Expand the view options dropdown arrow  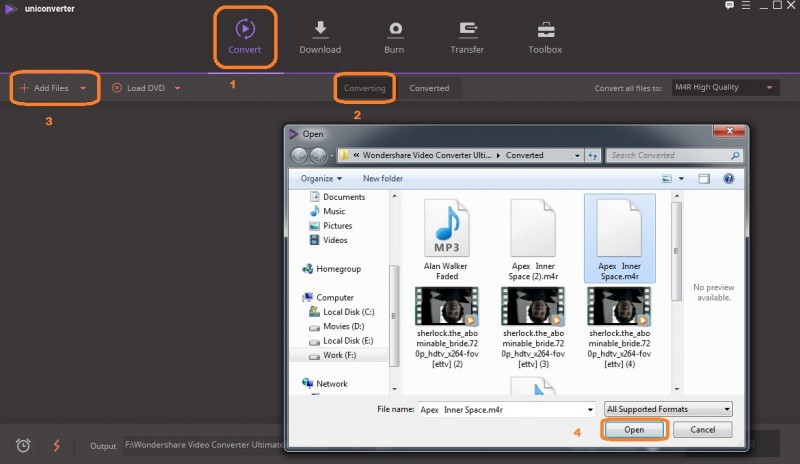coord(681,179)
